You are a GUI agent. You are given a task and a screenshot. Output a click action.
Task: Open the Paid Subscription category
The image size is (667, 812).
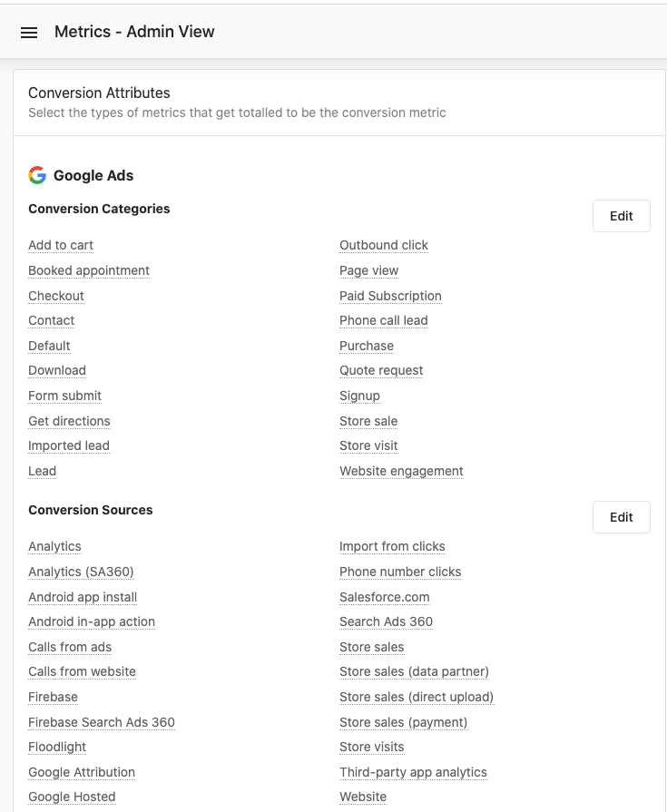coord(390,296)
